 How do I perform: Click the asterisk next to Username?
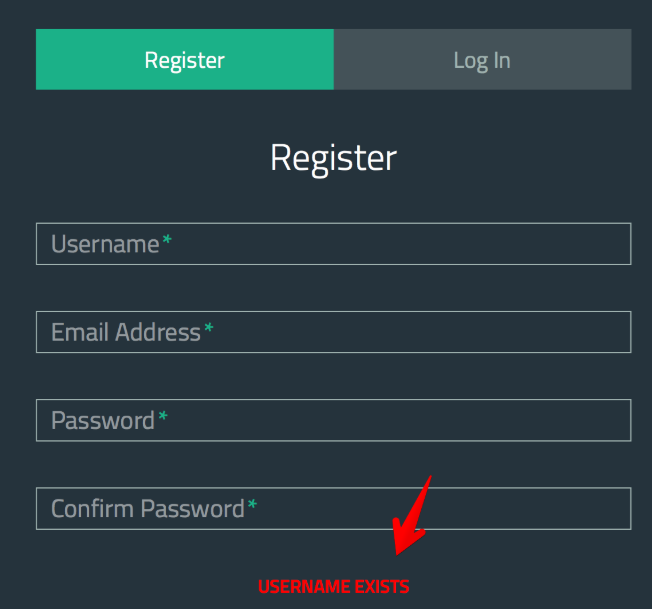[167, 242]
